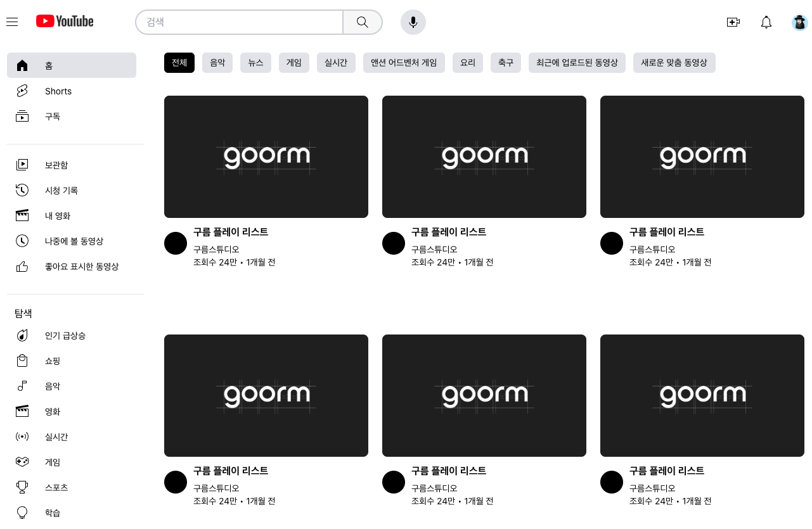Click 구름 플레이 리스트 title, first-row left video
This screenshot has height=529, width=812.
pos(231,232)
